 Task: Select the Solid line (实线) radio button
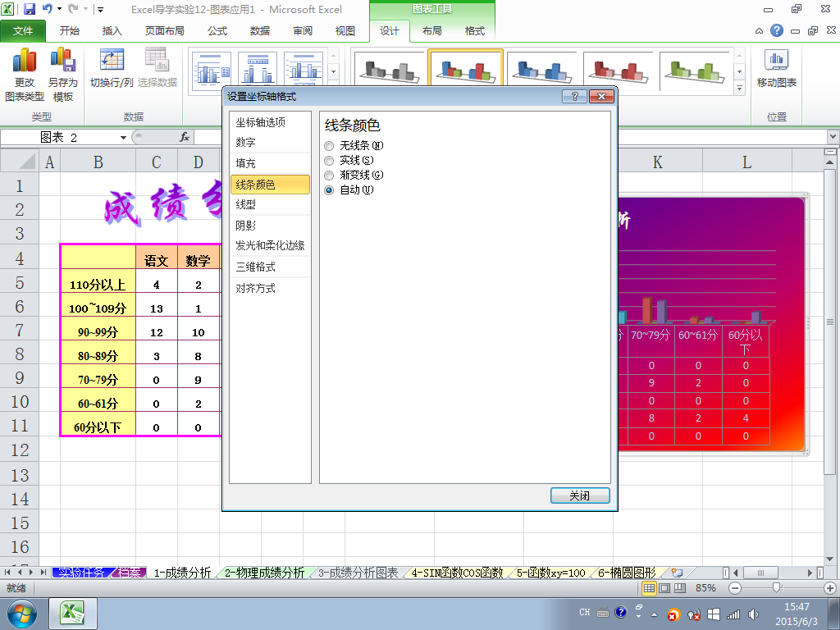330,160
